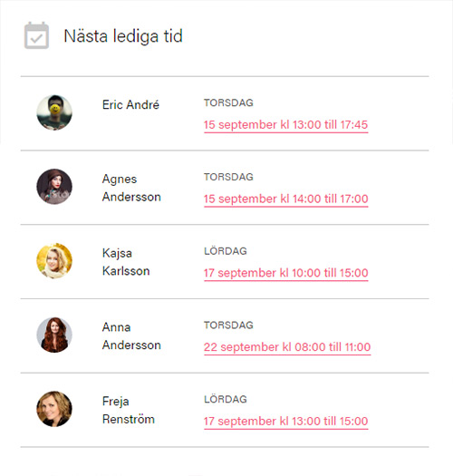Book 17 september kl 10:00 till 15:00
The width and height of the screenshot is (453, 476).
pos(285,273)
